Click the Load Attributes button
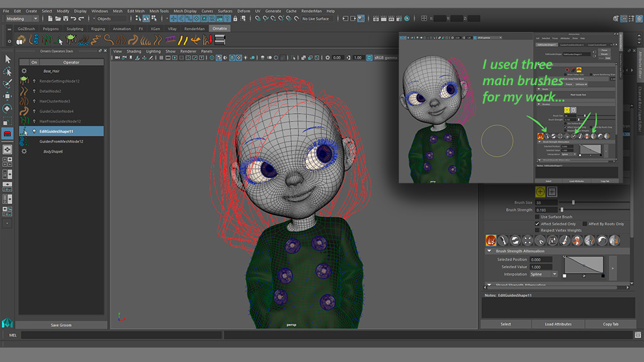 (x=557, y=324)
